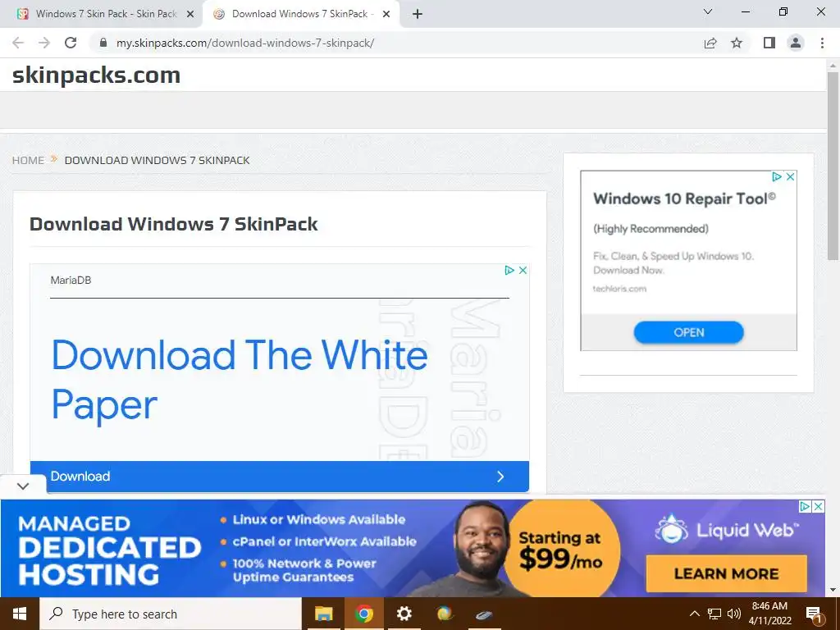Close the Liquid Web banner ad
Image resolution: width=840 pixels, height=630 pixels.
click(818, 506)
